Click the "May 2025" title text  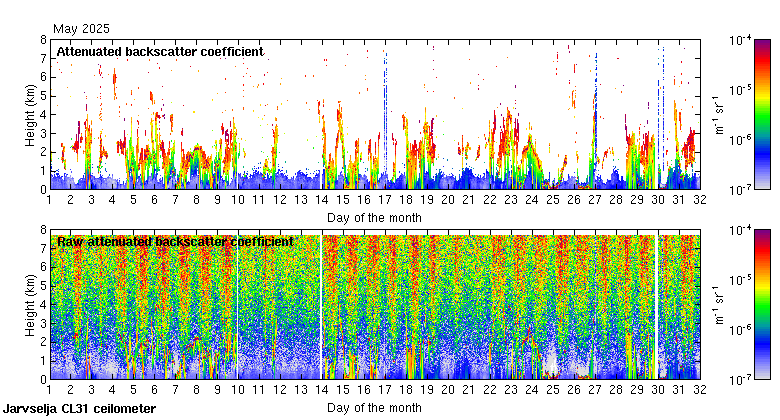pos(81,29)
